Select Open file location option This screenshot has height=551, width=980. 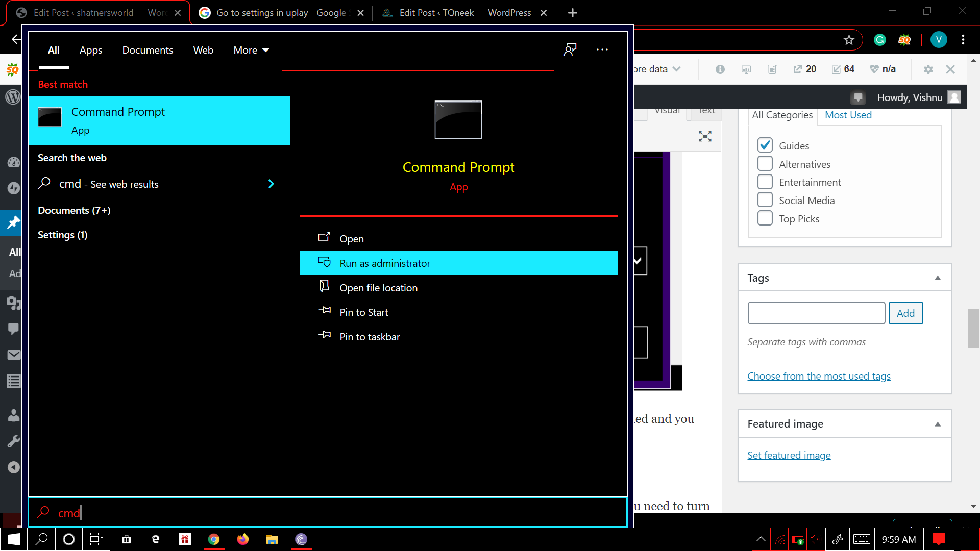tap(458, 287)
